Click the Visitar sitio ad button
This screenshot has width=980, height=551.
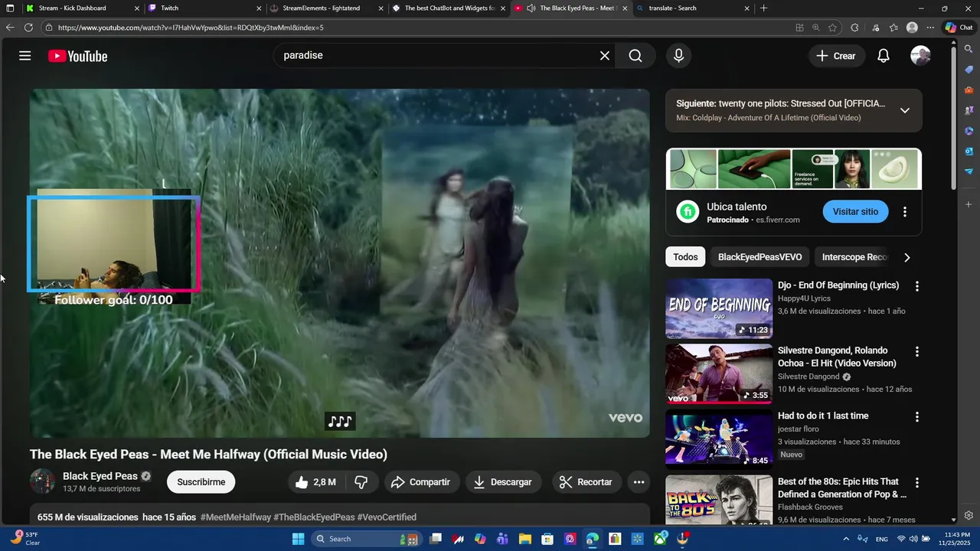(x=855, y=211)
